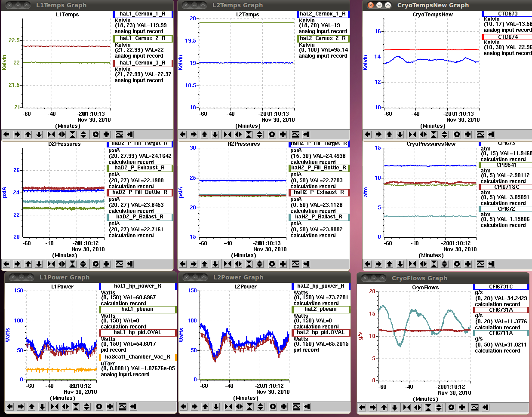Click pan-right arrow in CryoFlows Graph toolbar
This screenshot has height=417, width=532.
tap(373, 407)
